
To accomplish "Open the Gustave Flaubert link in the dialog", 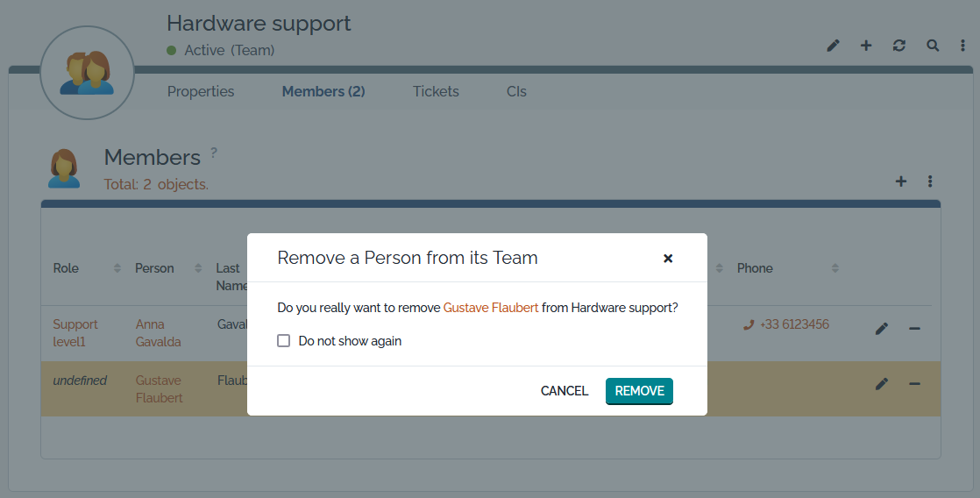I will pyautogui.click(x=491, y=308).
